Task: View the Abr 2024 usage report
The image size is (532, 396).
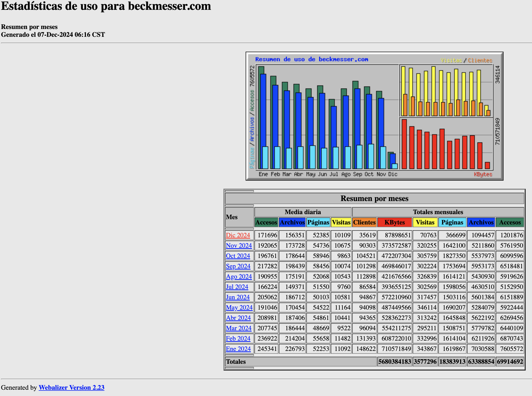Action: 238,318
